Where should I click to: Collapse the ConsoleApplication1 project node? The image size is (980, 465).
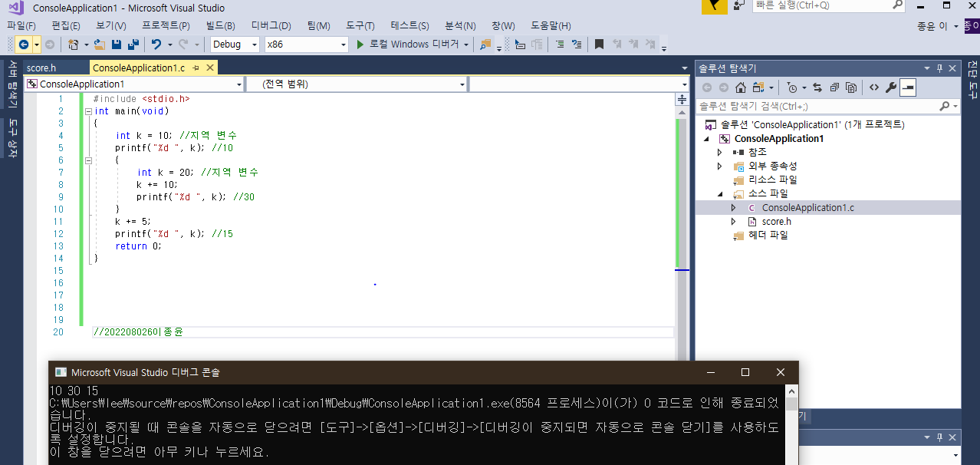[706, 138]
